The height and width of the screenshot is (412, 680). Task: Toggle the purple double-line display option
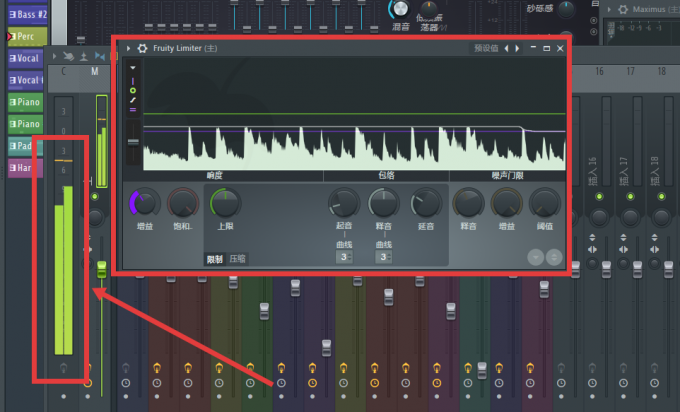133,110
